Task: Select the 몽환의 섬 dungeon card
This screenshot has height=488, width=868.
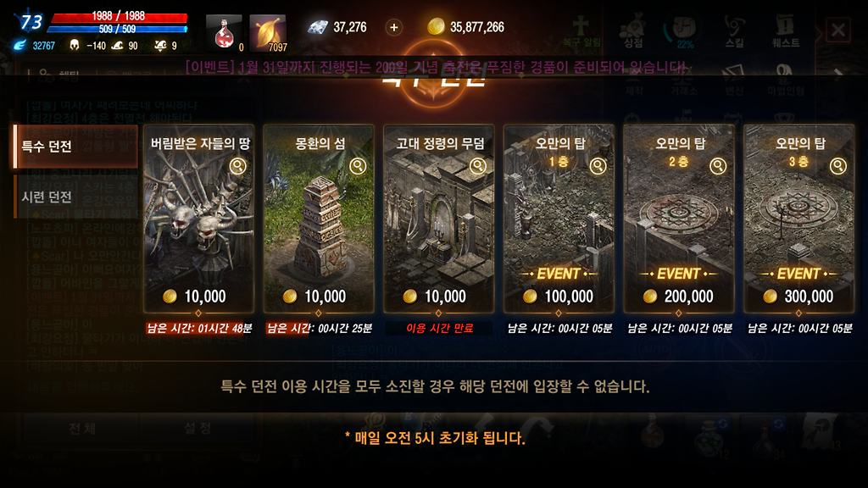Action: (x=319, y=219)
